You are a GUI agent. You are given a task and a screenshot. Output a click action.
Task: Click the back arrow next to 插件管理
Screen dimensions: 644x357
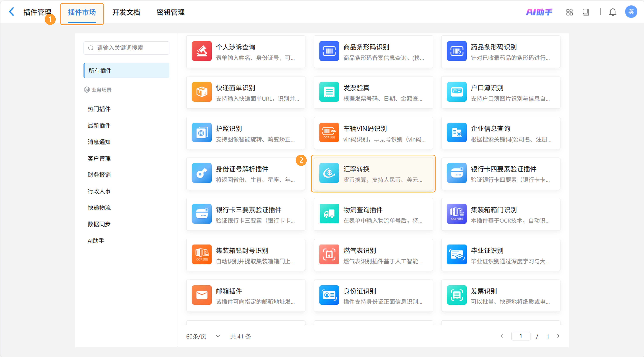click(12, 12)
